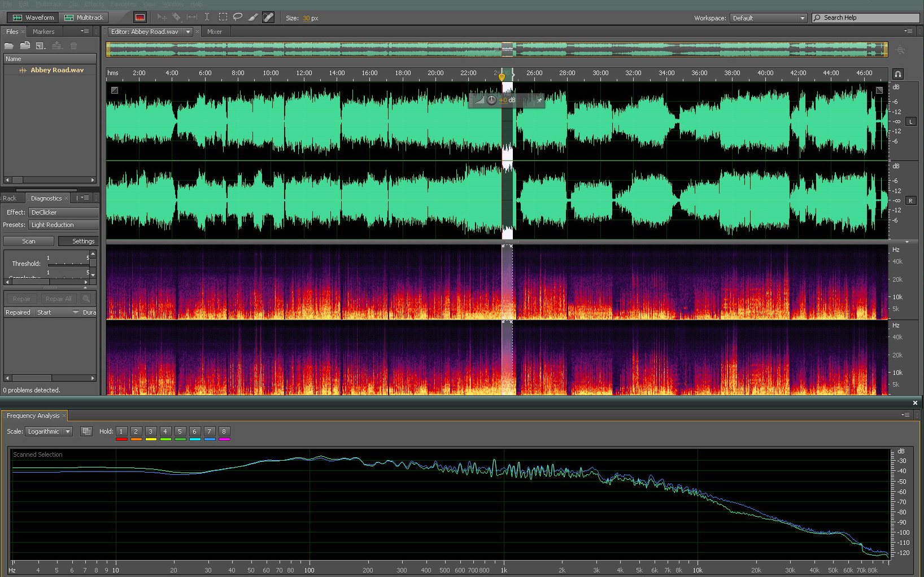Toggle the left channel L button
Viewport: 924px width, 577px height.
tap(910, 121)
